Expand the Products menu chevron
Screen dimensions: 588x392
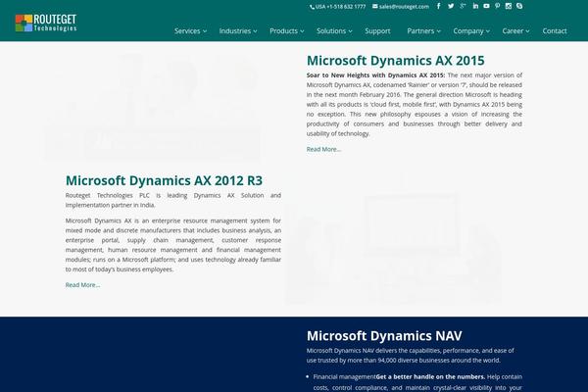click(x=302, y=31)
